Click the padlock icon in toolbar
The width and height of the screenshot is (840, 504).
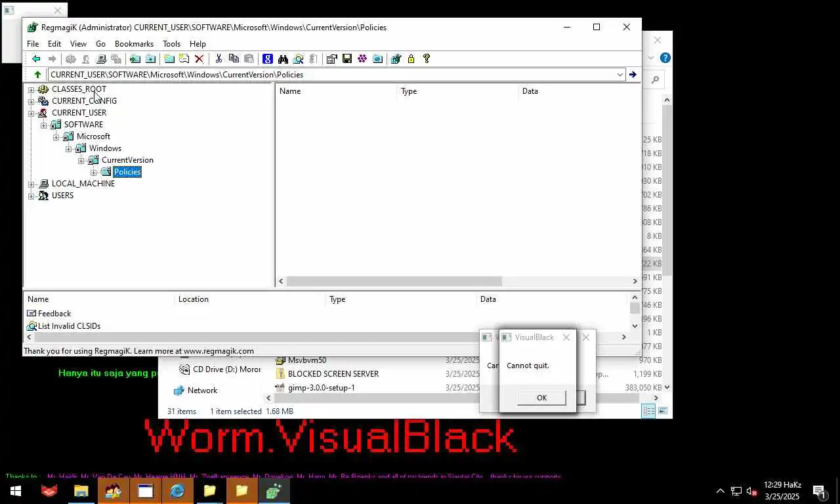click(x=411, y=59)
